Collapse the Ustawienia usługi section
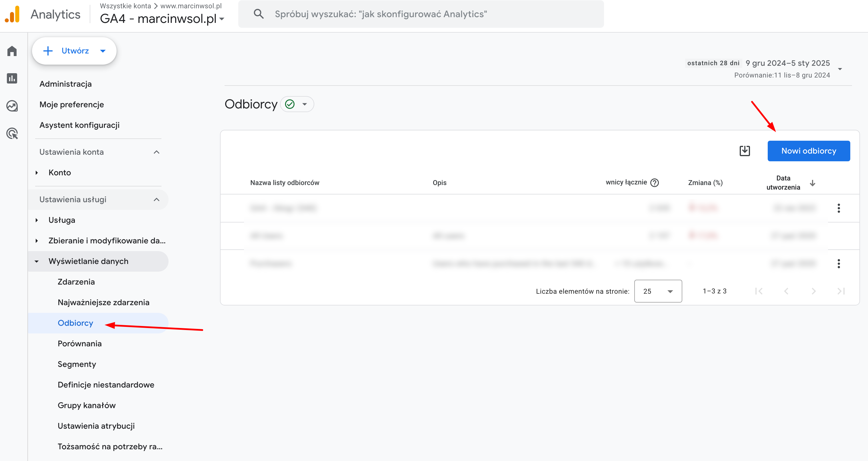Screen dimensions: 868x461 [x=156, y=200]
